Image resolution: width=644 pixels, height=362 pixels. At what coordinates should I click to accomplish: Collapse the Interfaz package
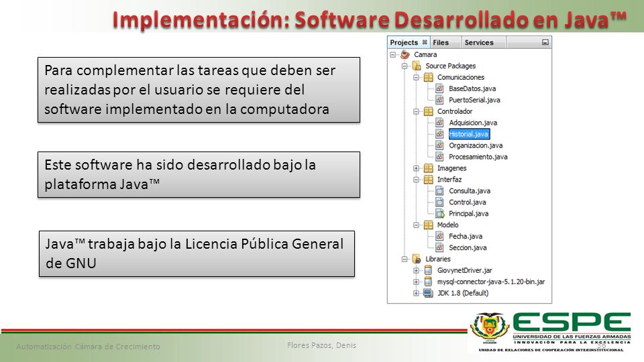416,180
